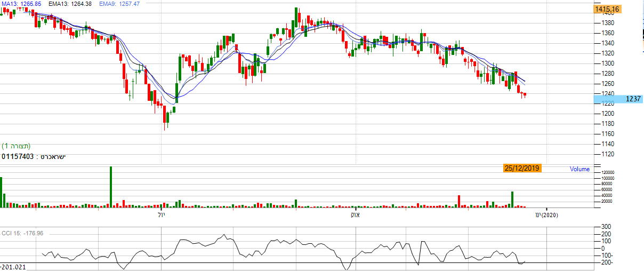644x271 pixels.
Task: Select the ינו (2020) time axis label
Action: coord(546,215)
